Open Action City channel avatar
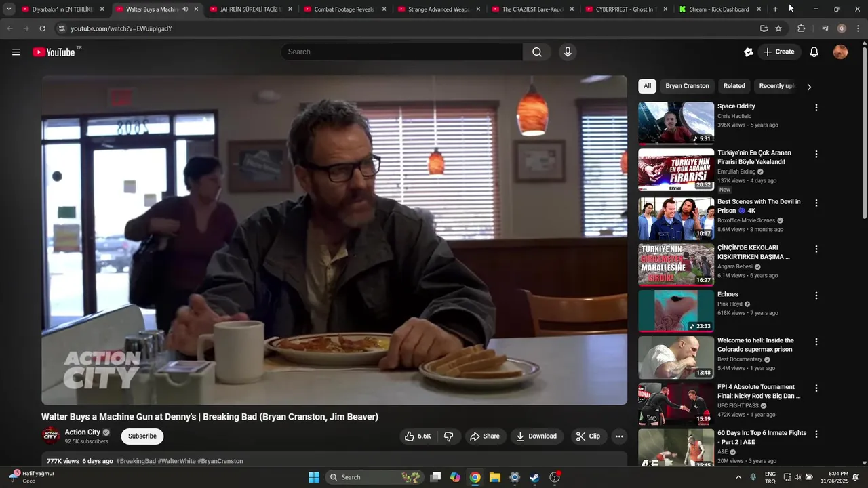The image size is (868, 488). [x=51, y=436]
